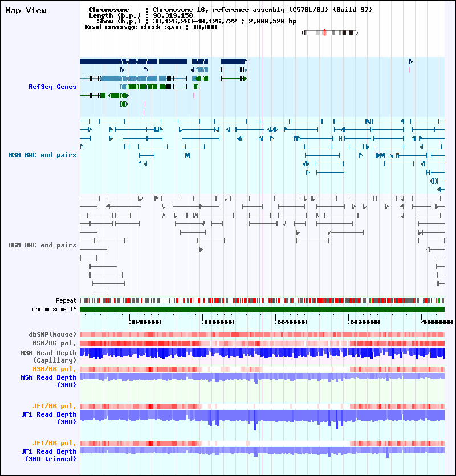Click the MSM Read Depth capillary histogram
Image resolution: width=456 pixels, height=476 pixels.
point(262,353)
